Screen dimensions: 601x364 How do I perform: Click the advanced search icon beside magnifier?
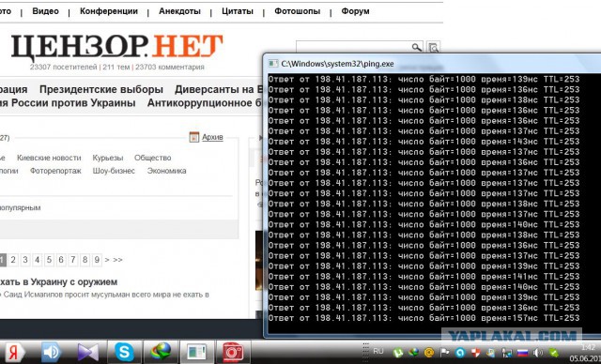(x=433, y=47)
